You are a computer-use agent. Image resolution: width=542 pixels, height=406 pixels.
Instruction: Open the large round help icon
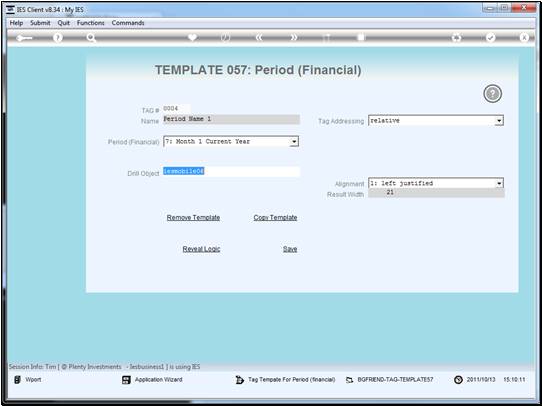pyautogui.click(x=493, y=94)
